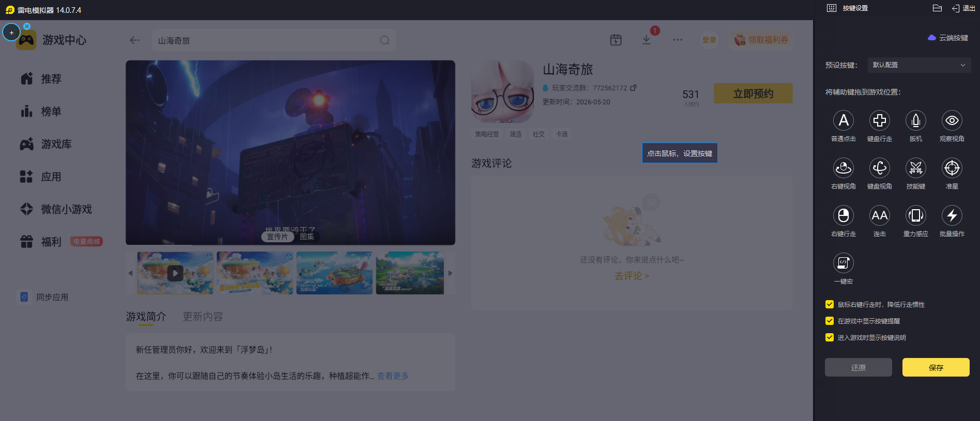The image size is (980, 421).
Task: Select the fourth green landscape thumbnail
Action: [x=410, y=273]
